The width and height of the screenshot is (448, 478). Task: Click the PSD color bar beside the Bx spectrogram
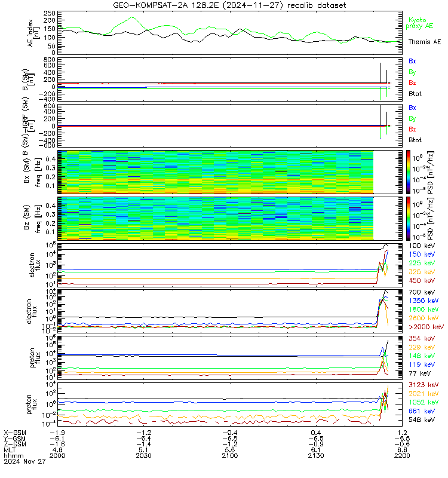[x=408, y=172]
